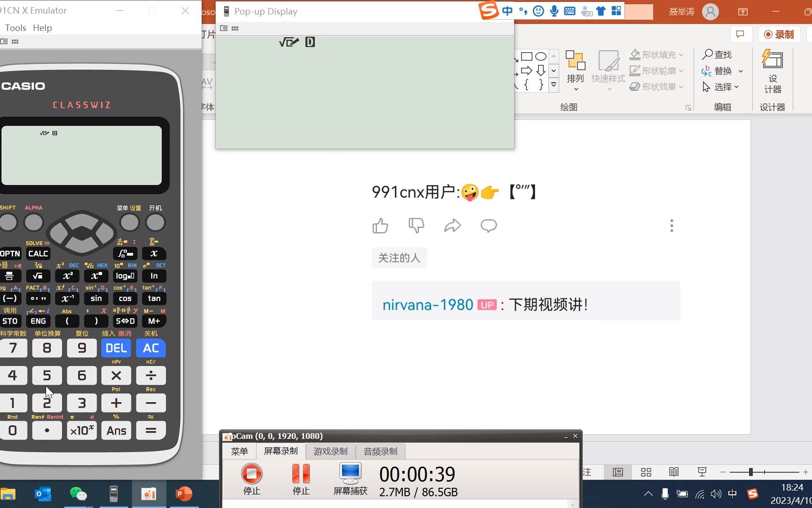
Task: Click the equals key on calculator
Action: [151, 430]
